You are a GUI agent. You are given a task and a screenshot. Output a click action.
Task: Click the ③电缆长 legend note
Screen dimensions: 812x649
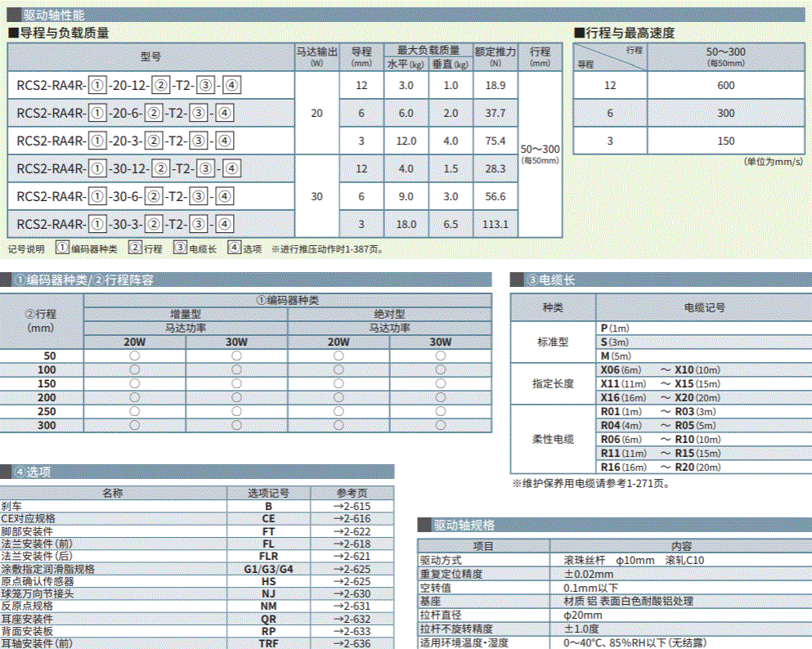(195, 248)
